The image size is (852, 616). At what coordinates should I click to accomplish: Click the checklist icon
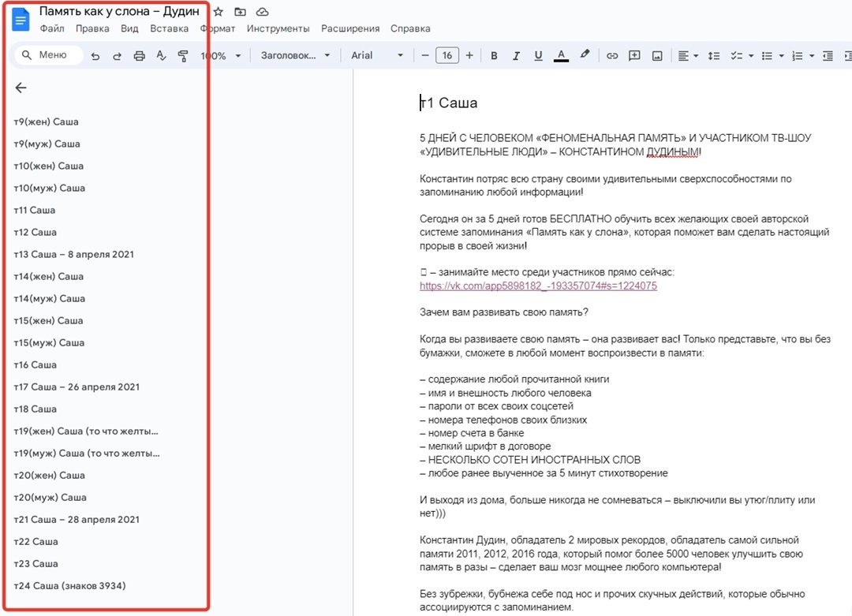pos(736,55)
